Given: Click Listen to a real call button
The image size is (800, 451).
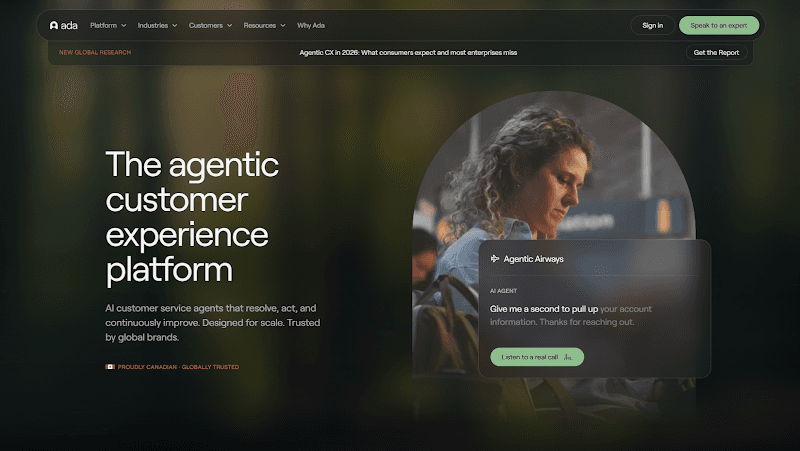Looking at the screenshot, I should 537,357.
